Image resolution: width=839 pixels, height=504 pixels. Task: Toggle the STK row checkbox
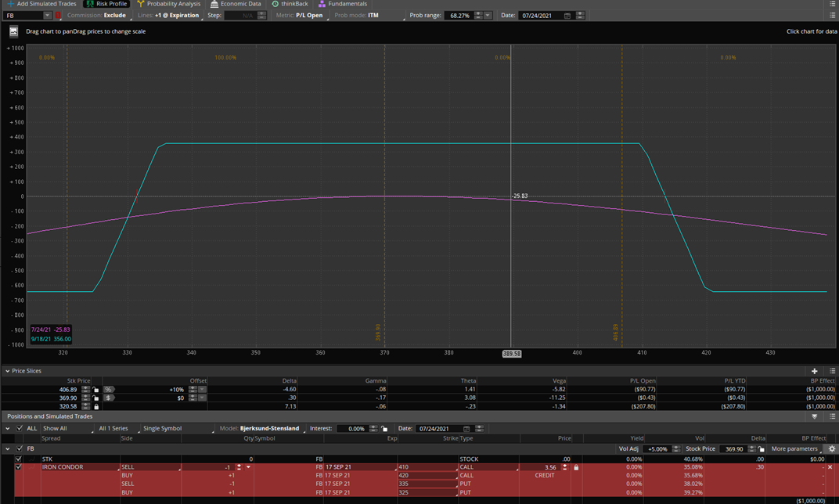(19, 459)
